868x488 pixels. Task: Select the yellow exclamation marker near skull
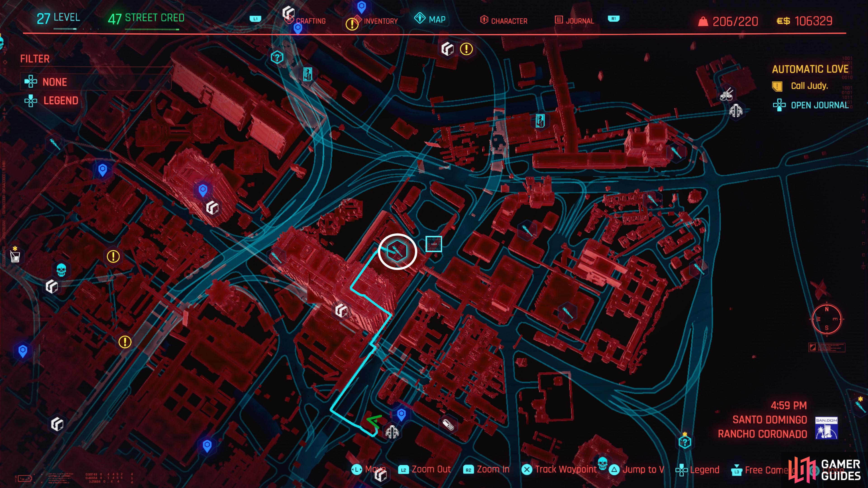(x=113, y=257)
